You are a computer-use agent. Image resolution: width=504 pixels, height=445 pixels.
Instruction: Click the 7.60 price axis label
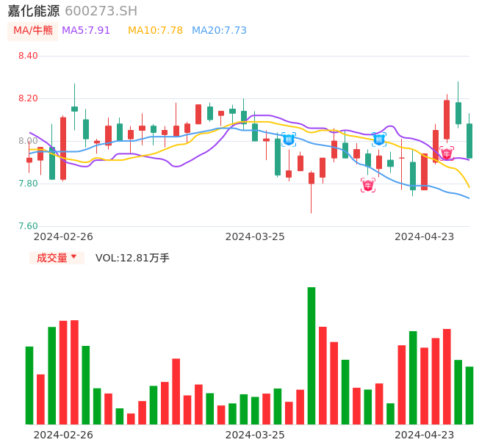(x=28, y=226)
